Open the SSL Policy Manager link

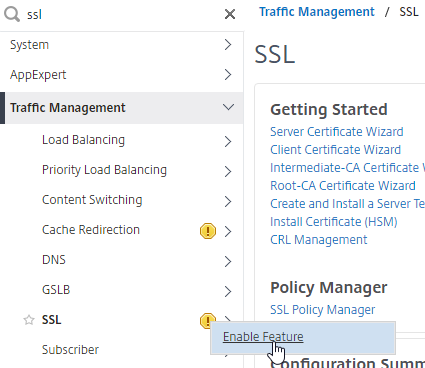click(x=322, y=310)
